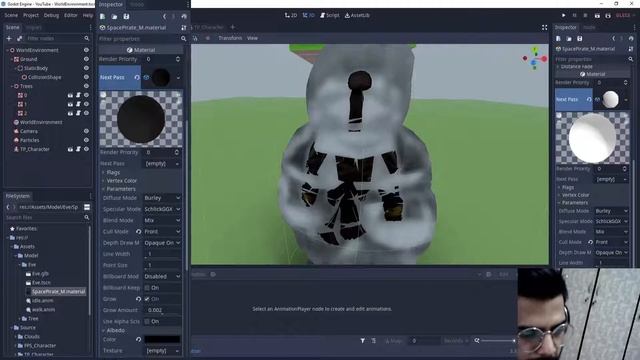Revert Cull Mode property, left Inspector
This screenshot has height=360, width=640.
[138, 231]
